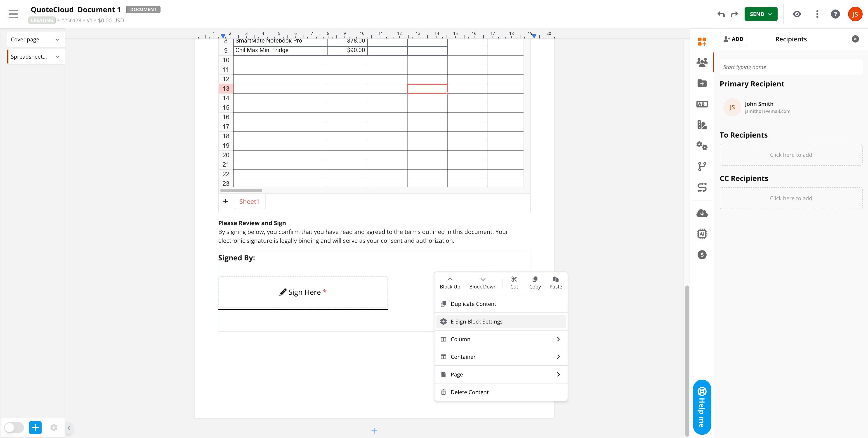Click the Sheet1 tab
This screenshot has height=438, width=868.
[x=249, y=202]
